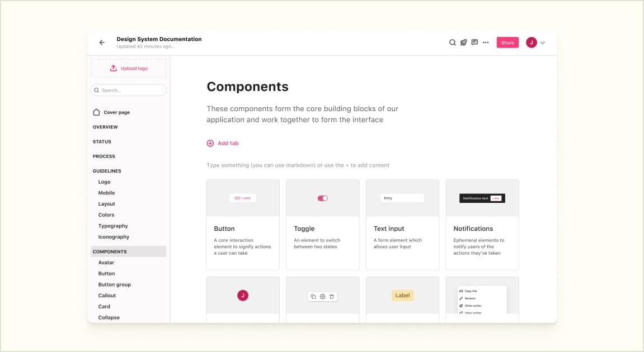Open the Button card title
The image size is (644, 352).
point(224,229)
